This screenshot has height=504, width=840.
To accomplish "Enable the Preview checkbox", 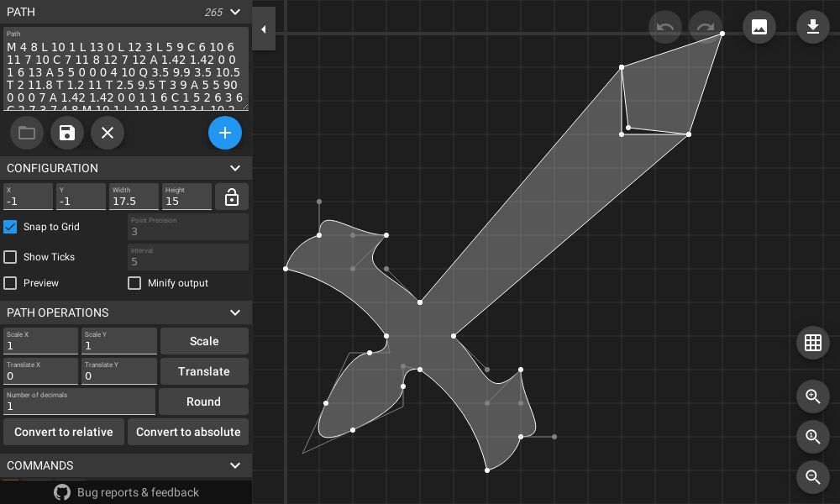I will tap(10, 283).
